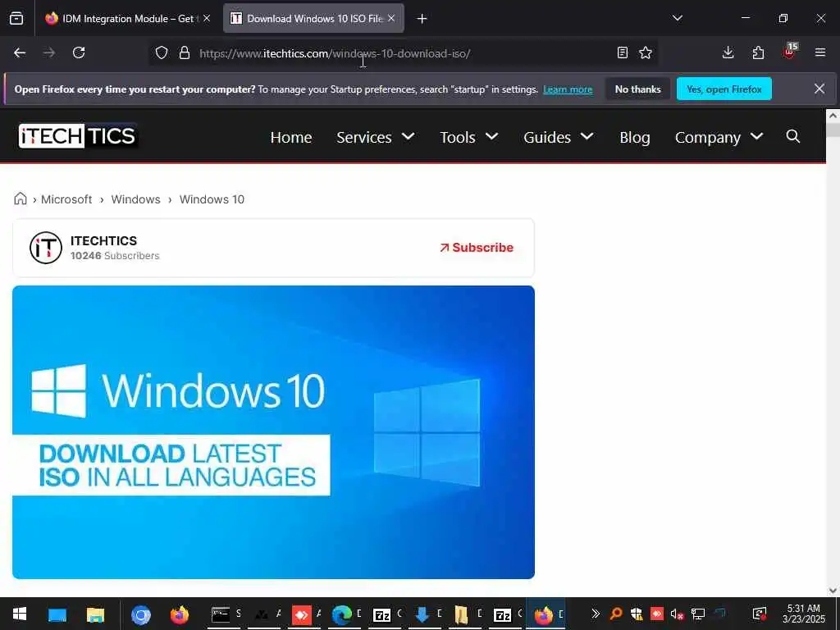Click the Windows 10 ISO banner image
Screen dimensions: 840x630
point(273,431)
